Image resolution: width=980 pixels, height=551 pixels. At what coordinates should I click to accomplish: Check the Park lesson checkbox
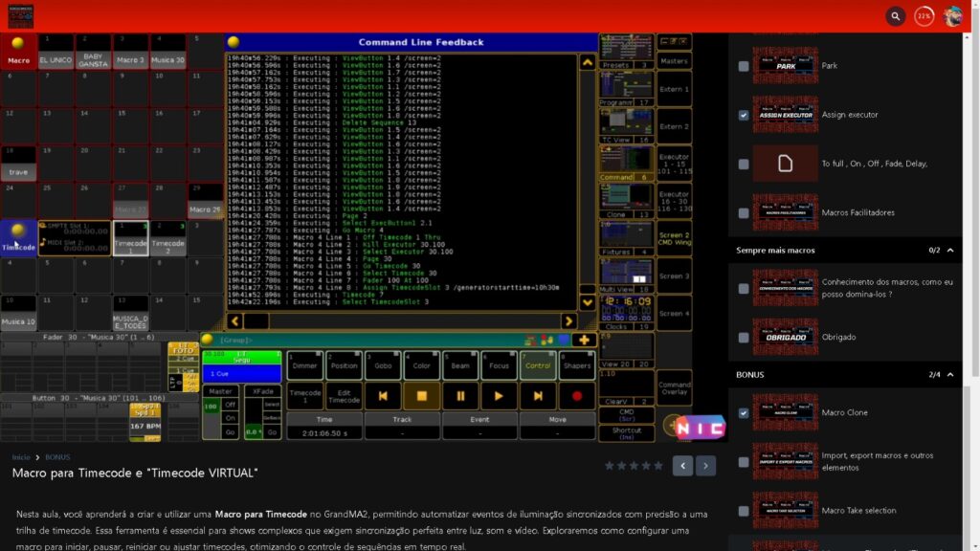click(744, 66)
